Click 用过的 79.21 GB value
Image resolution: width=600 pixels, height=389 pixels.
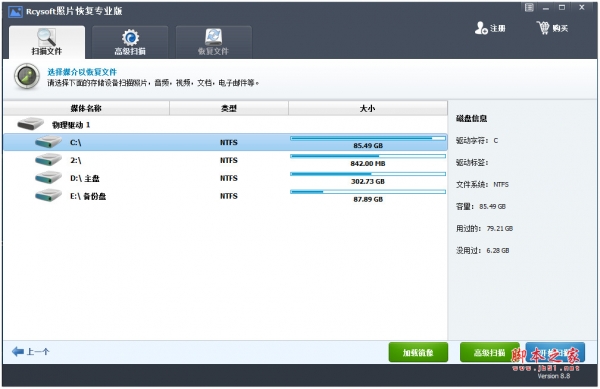click(x=500, y=228)
